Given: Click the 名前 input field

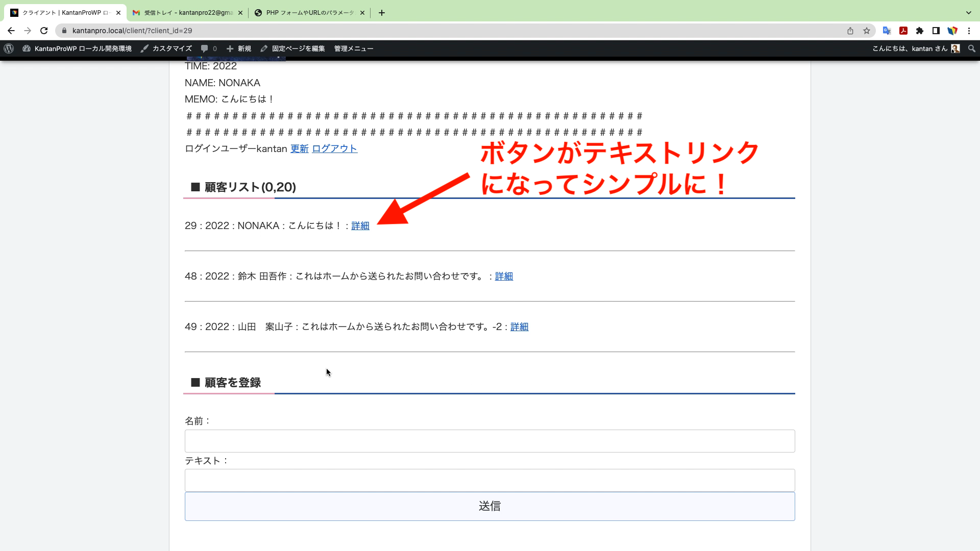Looking at the screenshot, I should pyautogui.click(x=490, y=441).
